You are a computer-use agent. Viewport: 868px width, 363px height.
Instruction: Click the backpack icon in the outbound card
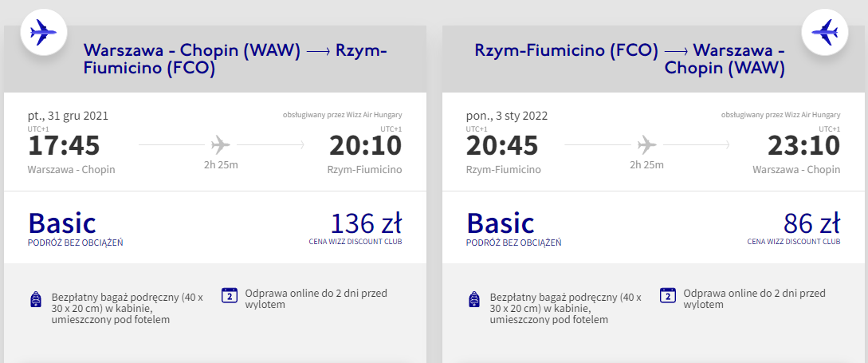pos(35,300)
